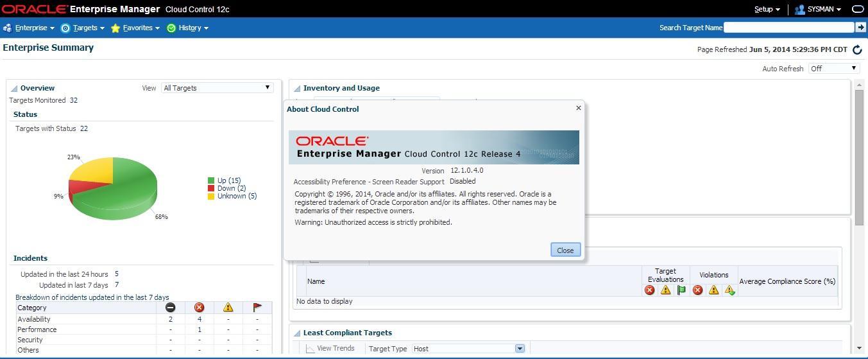
Task: Collapse the Inventory and Usage section
Action: (297, 89)
